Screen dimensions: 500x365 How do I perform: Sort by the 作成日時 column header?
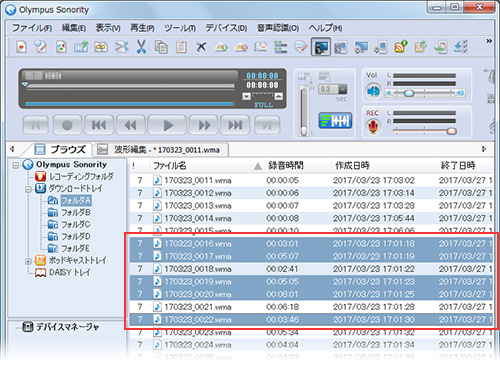pyautogui.click(x=352, y=166)
